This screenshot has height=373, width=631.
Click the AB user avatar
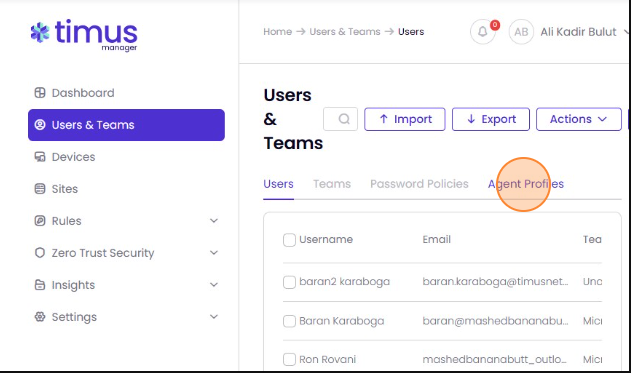(x=521, y=31)
